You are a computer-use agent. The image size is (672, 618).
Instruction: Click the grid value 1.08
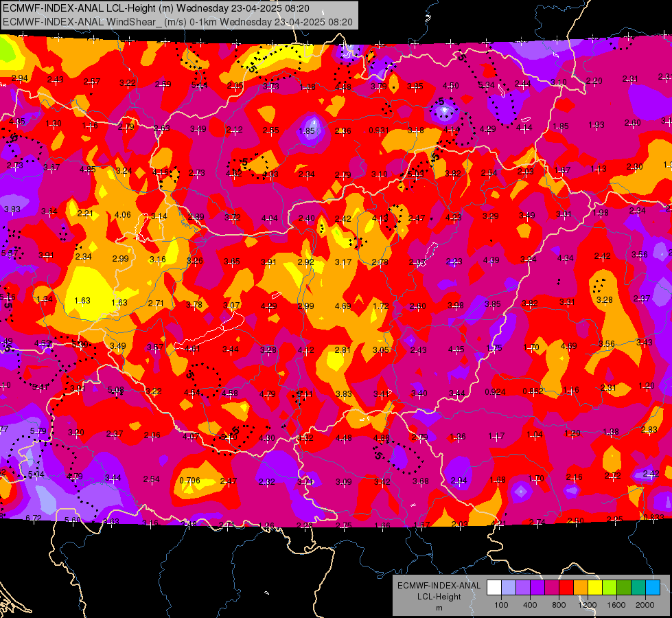[x=308, y=87]
